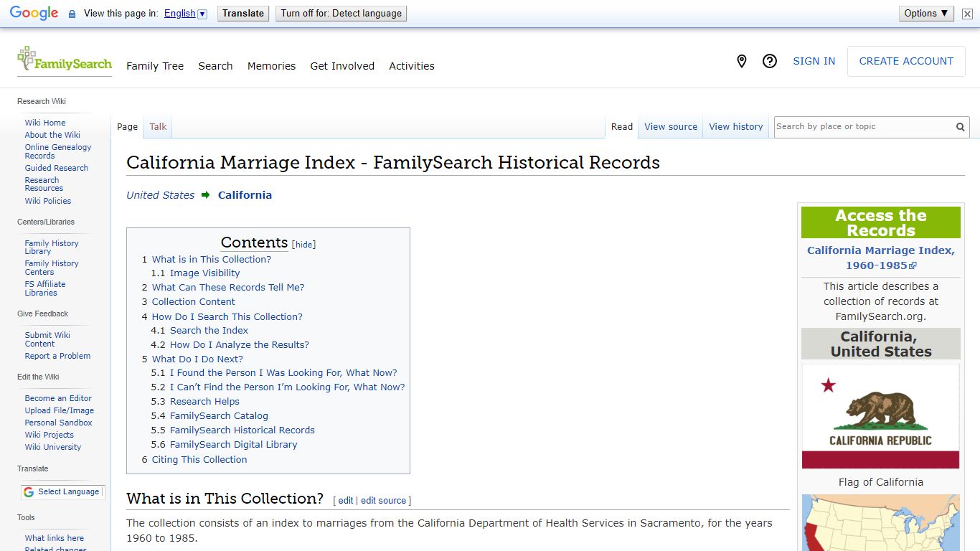This screenshot has height=551, width=980.
Task: Open the Options dropdown
Action: tap(926, 13)
